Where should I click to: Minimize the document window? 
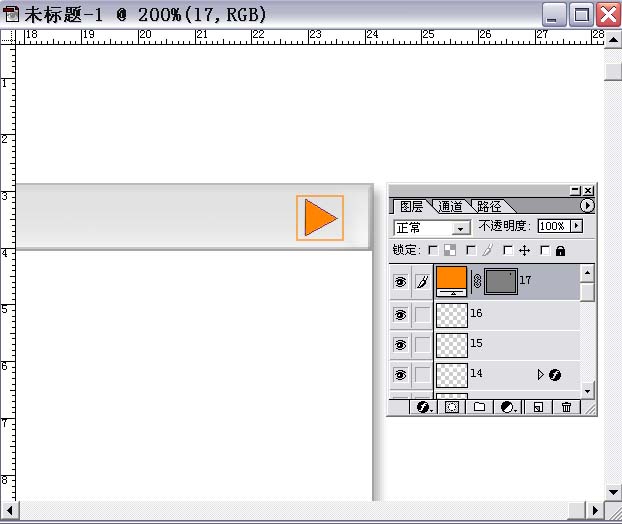tap(553, 15)
